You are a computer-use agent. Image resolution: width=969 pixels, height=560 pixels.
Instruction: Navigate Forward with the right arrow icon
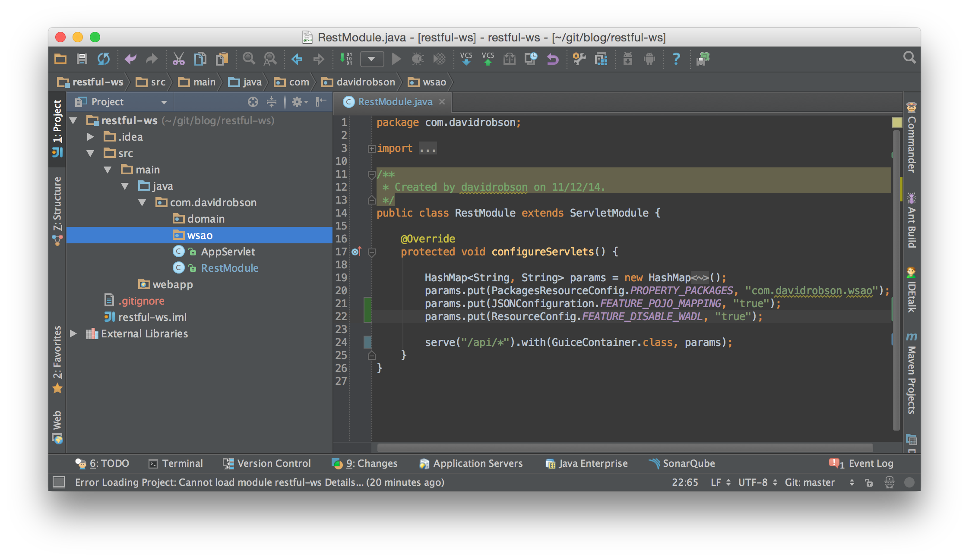point(319,59)
